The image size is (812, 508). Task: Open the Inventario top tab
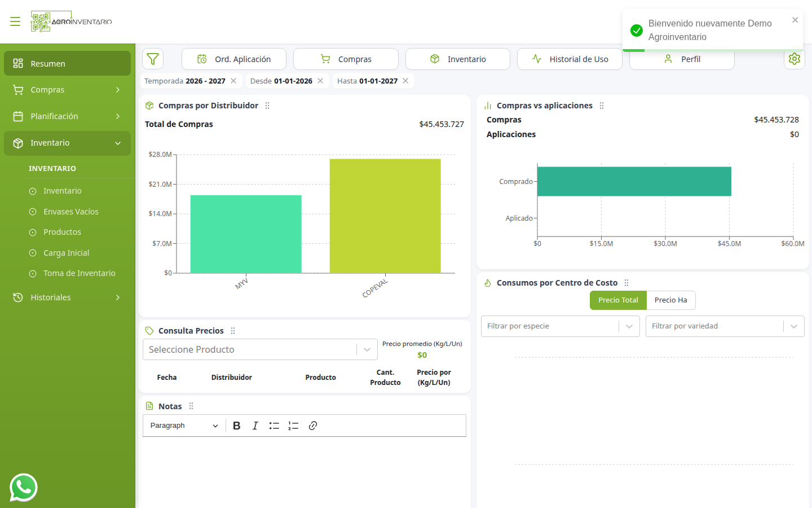click(x=458, y=59)
